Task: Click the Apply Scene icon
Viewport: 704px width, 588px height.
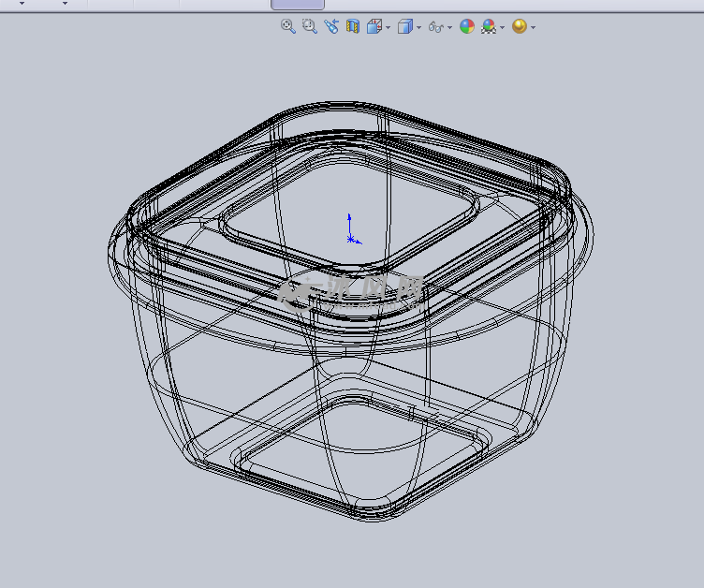Action: point(489,26)
